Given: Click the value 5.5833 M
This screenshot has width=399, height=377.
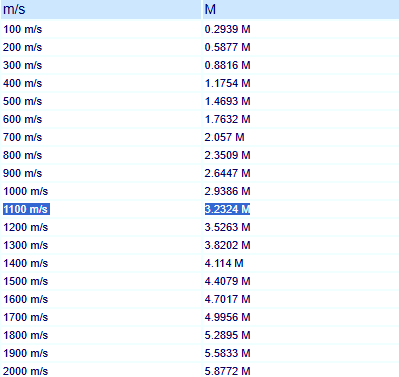Looking at the screenshot, I should [227, 353].
